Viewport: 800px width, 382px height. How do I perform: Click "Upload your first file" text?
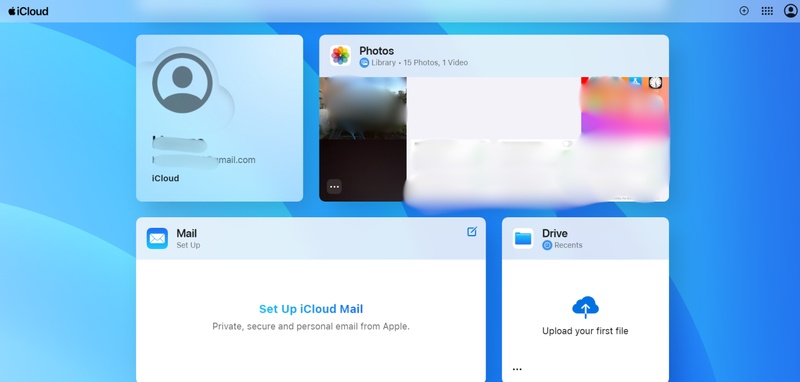[x=585, y=331]
